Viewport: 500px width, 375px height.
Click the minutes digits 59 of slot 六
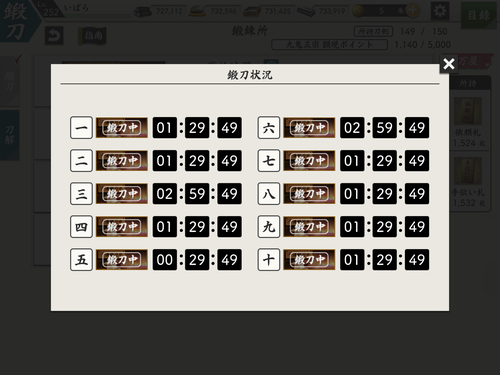pos(384,128)
